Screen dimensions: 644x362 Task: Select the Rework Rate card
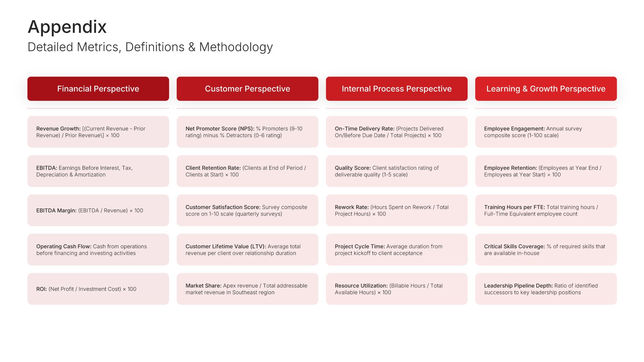tap(396, 210)
